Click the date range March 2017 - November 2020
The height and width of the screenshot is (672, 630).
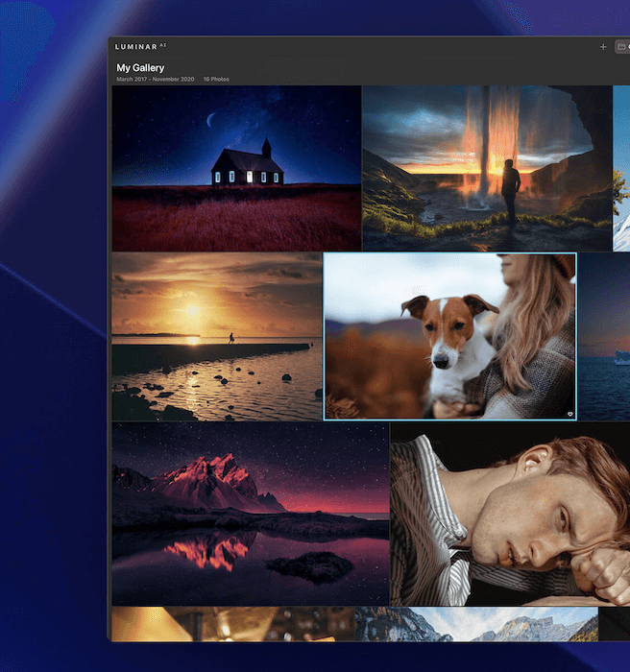click(x=156, y=79)
